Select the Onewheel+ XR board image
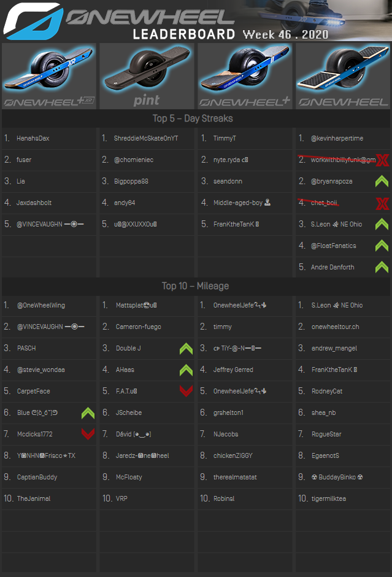The image size is (392, 577). click(x=49, y=76)
